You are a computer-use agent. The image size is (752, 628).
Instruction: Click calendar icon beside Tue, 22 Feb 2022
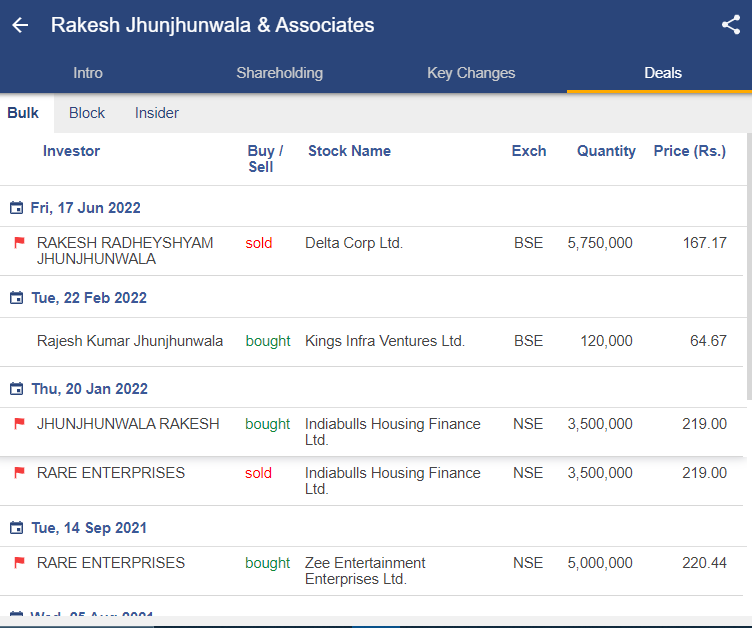click(16, 298)
